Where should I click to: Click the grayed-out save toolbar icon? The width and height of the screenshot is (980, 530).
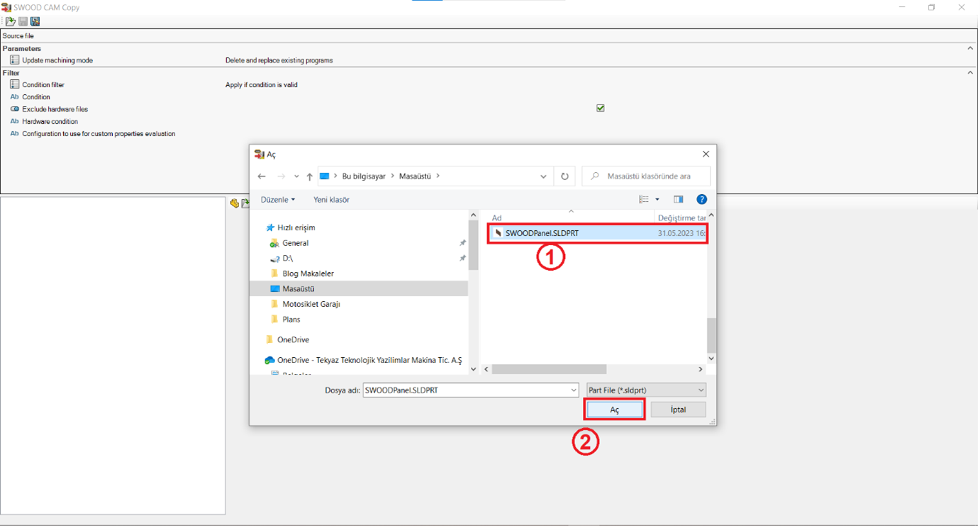click(x=23, y=21)
